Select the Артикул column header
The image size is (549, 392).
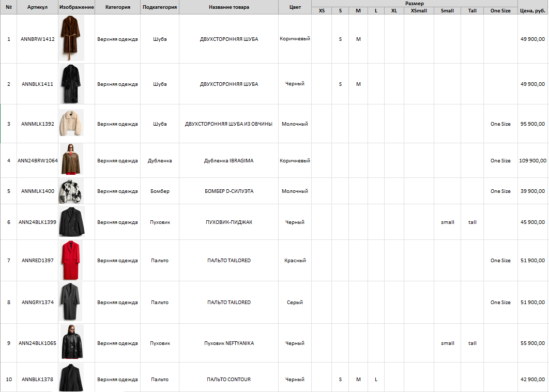[37, 7]
